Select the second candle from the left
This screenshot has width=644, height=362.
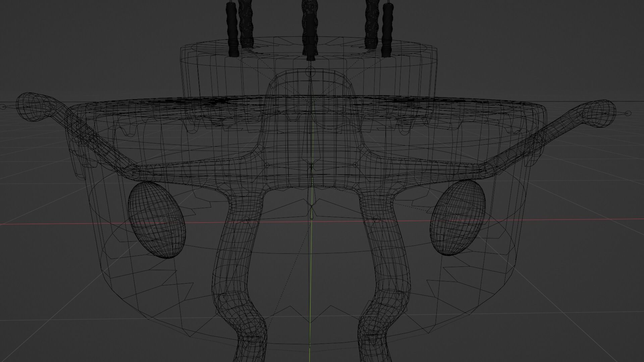click(x=247, y=23)
